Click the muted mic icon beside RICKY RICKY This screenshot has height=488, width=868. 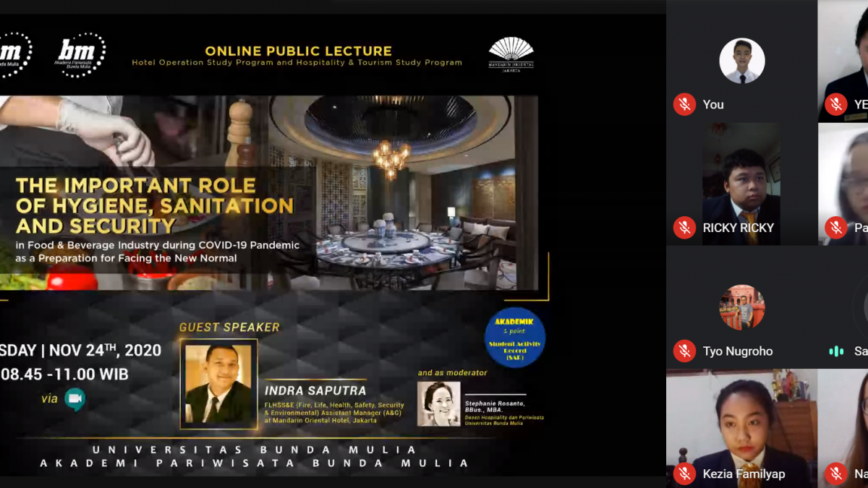[684, 228]
